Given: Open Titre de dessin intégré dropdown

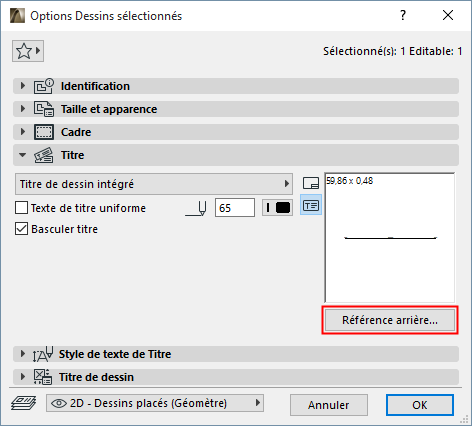Looking at the screenshot, I should pyautogui.click(x=154, y=184).
